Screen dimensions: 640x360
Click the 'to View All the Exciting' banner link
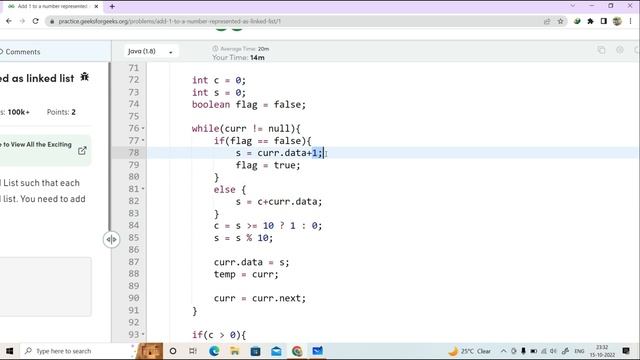point(36,144)
